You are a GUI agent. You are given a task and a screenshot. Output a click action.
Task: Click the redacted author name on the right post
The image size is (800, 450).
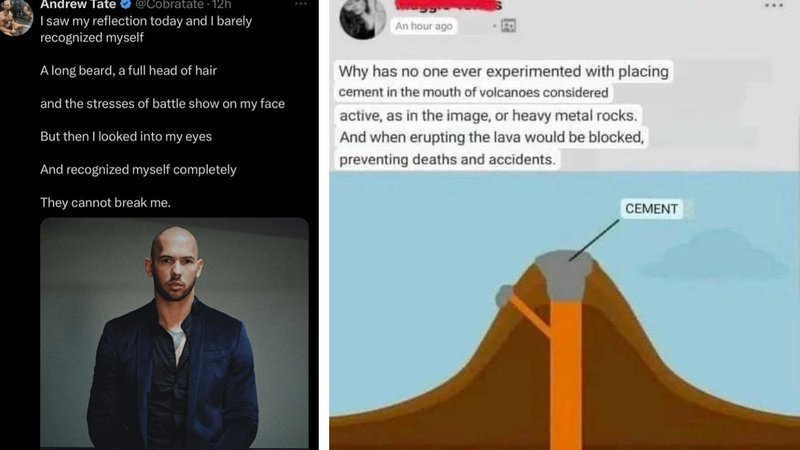coord(448,5)
